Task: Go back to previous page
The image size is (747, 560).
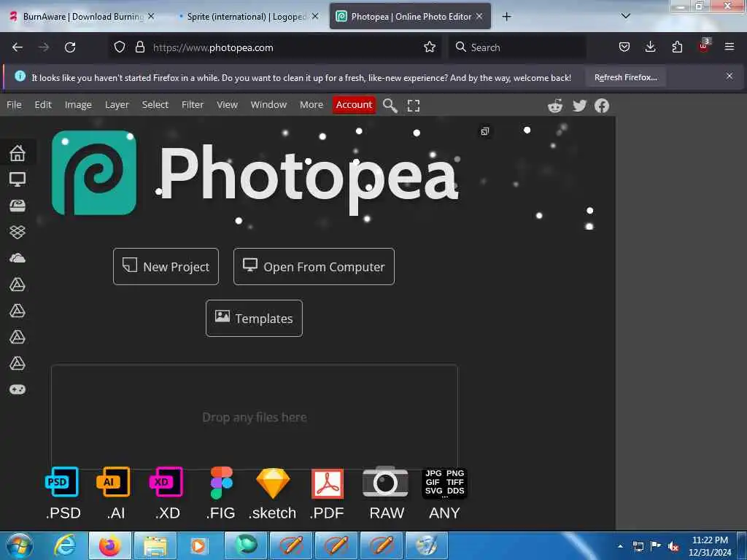Action: (x=18, y=47)
